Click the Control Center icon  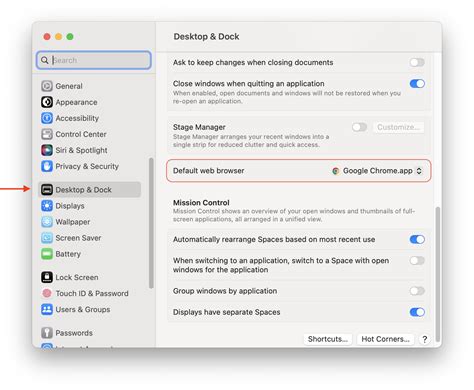(x=47, y=134)
